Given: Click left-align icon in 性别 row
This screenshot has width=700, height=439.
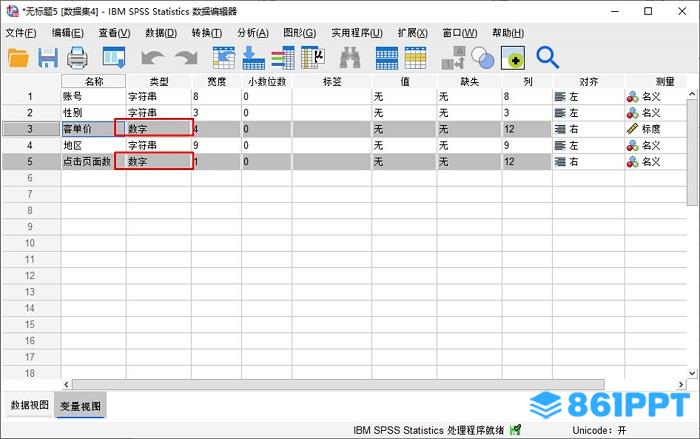Looking at the screenshot, I should (x=560, y=113).
